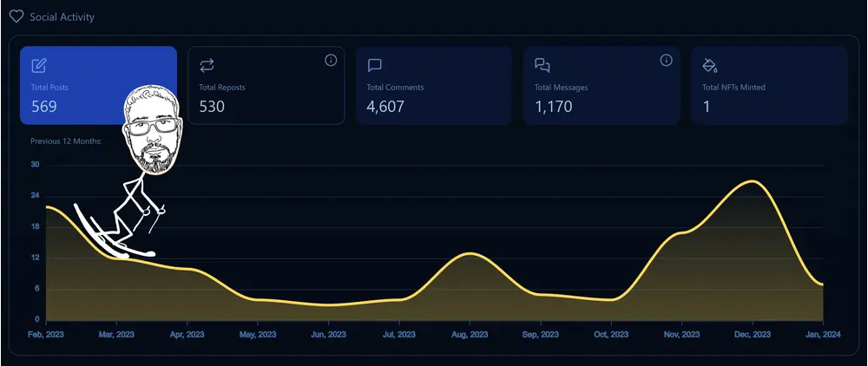Open info tooltip on Total Messages card
The image size is (868, 366).
pos(666,60)
